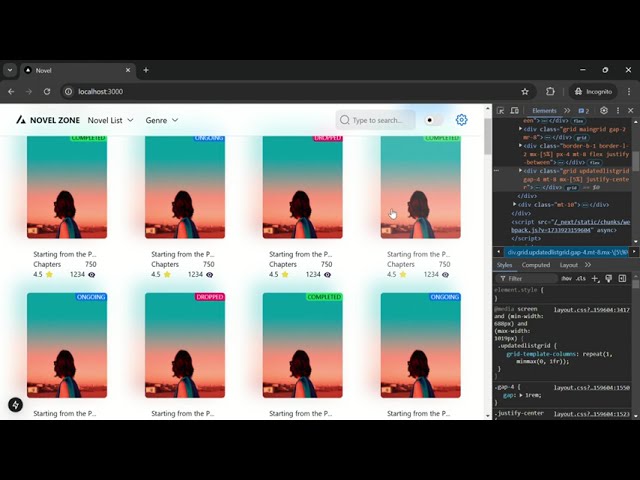Expand the maingrid div node
Viewport: 640px width, 480px height.
click(x=520, y=129)
